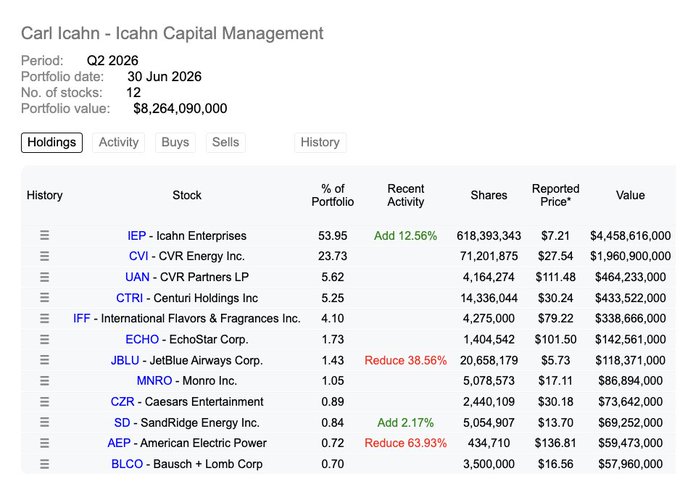This screenshot has height=484, width=680.
Task: Open history icon for JetBlue Airways row
Action: pos(44,360)
